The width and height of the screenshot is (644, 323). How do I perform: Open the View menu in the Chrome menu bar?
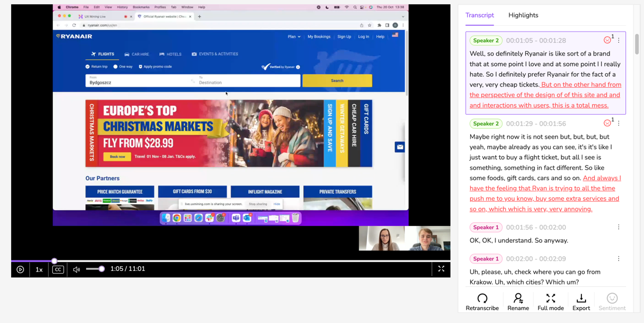[108, 7]
